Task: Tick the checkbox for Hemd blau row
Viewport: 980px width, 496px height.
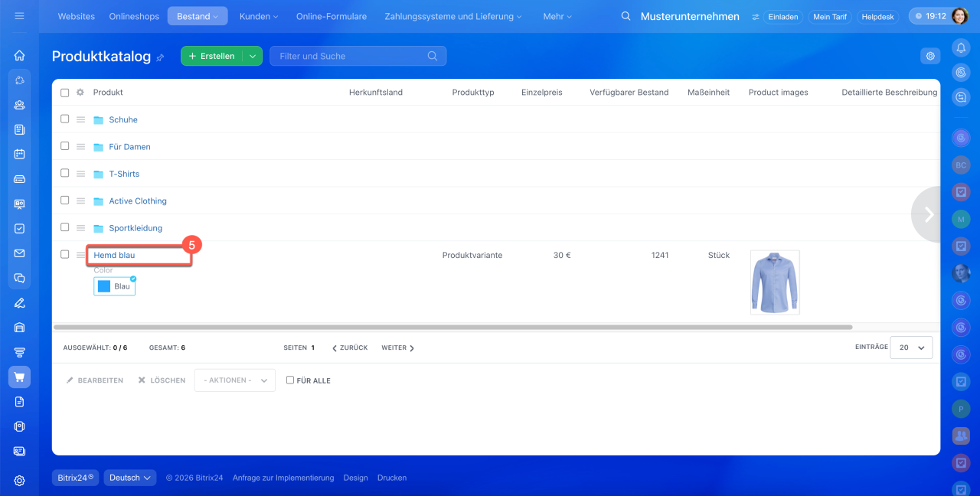Action: (65, 254)
